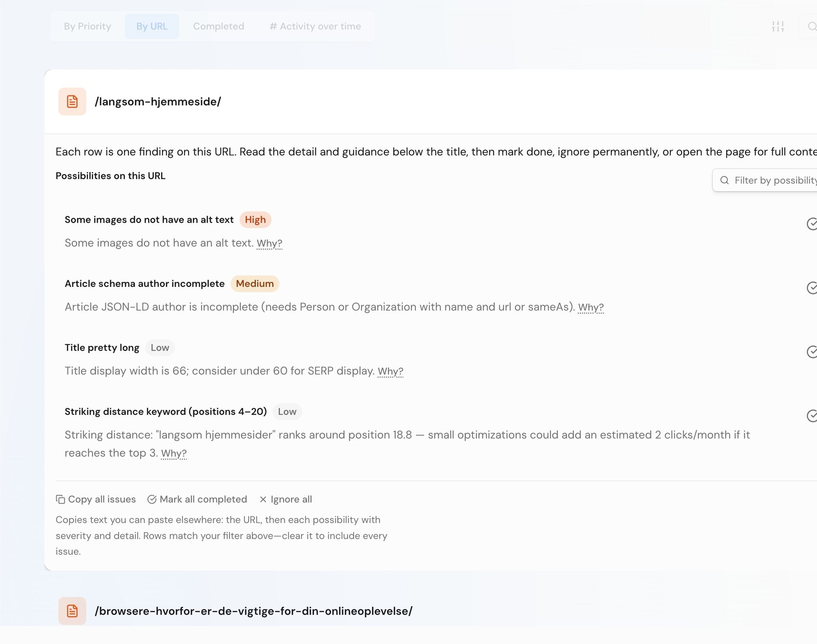The image size is (817, 644).
Task: Click the Medium severity badge
Action: [x=255, y=283]
